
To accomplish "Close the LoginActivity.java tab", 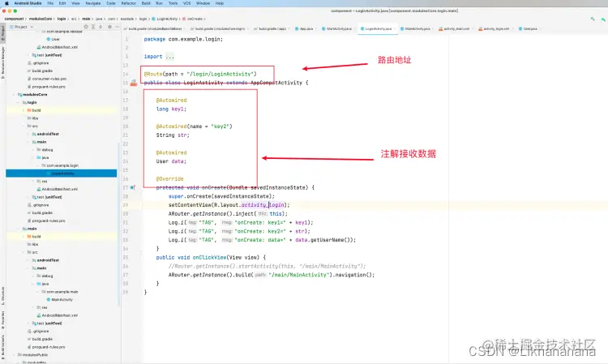I will click(x=395, y=28).
